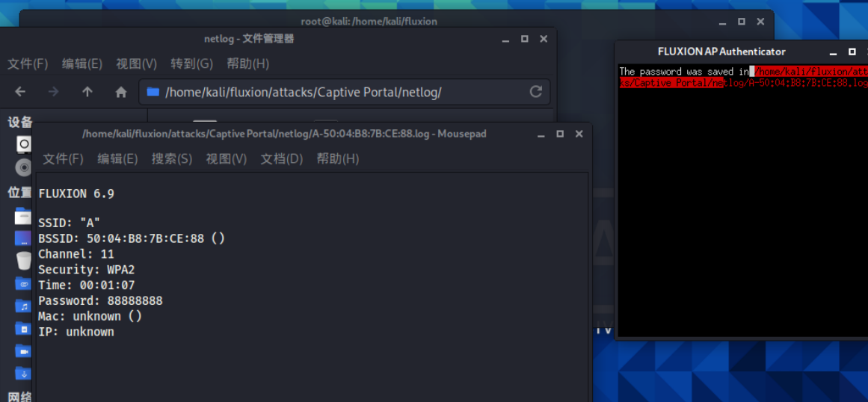The height and width of the screenshot is (402, 868).
Task: Go to parent folder arrow
Action: (87, 92)
